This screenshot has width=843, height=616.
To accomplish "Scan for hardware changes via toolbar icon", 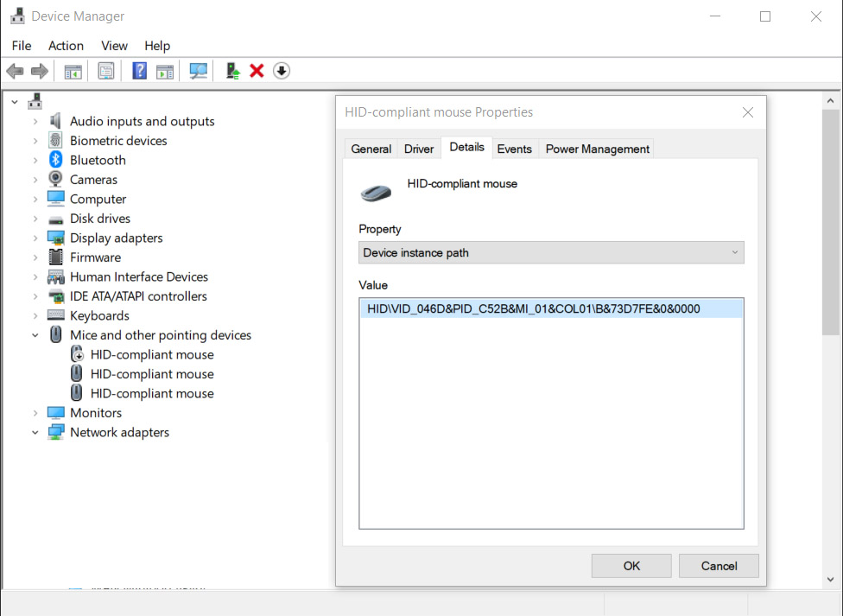I will [199, 71].
